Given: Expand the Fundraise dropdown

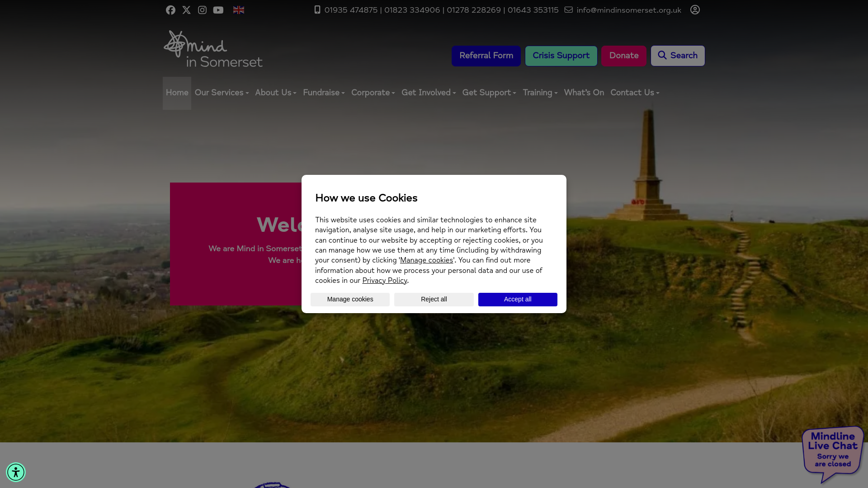Looking at the screenshot, I should pyautogui.click(x=324, y=93).
